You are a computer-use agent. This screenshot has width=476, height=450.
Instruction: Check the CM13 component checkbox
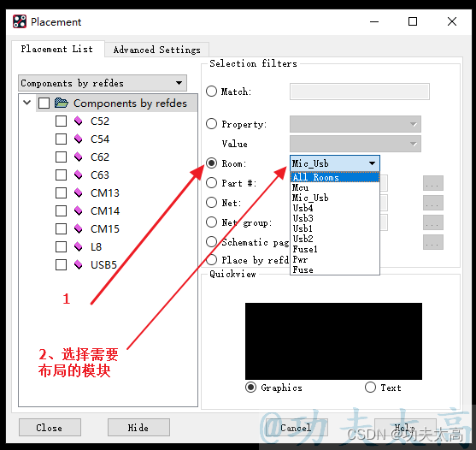click(61, 192)
